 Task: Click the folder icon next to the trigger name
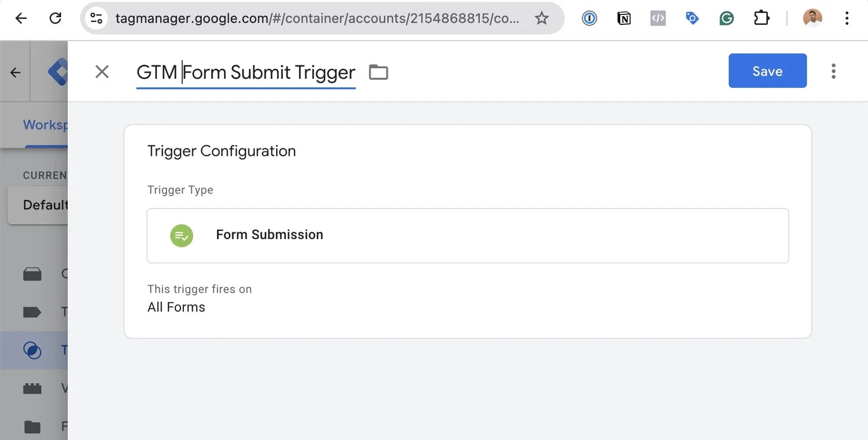click(378, 72)
